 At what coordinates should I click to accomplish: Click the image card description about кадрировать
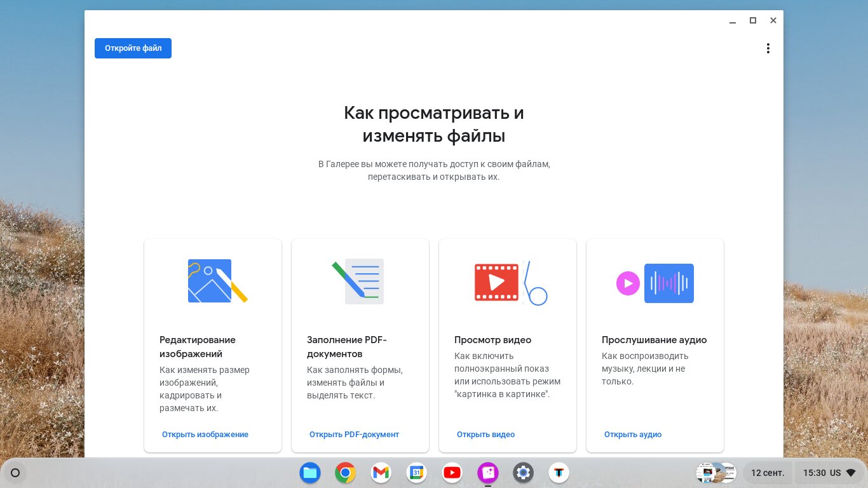pos(205,389)
